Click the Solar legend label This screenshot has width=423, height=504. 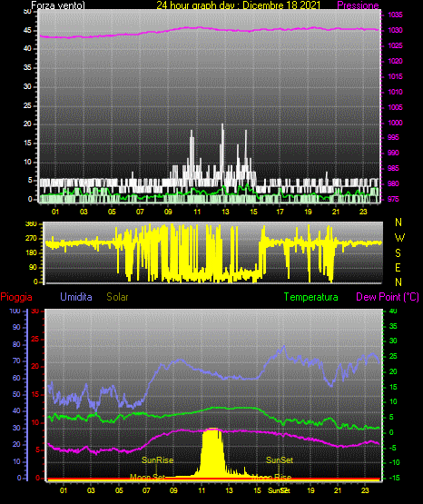117,297
